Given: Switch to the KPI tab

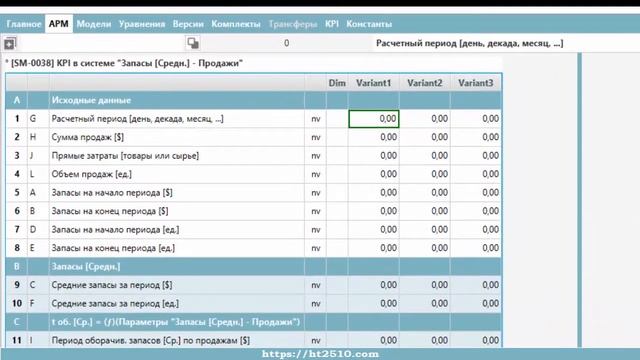Looking at the screenshot, I should [332, 24].
